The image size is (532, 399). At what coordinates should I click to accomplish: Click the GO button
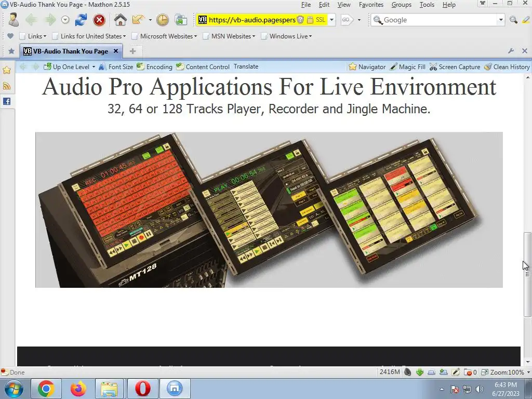coord(347,20)
